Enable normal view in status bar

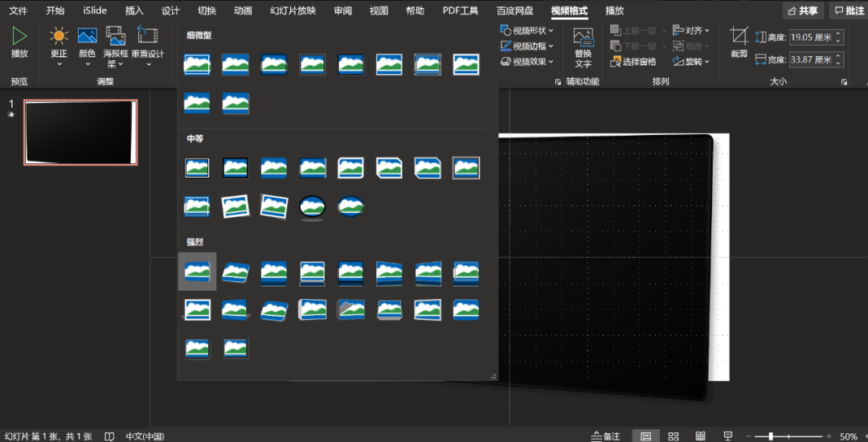pos(646,436)
